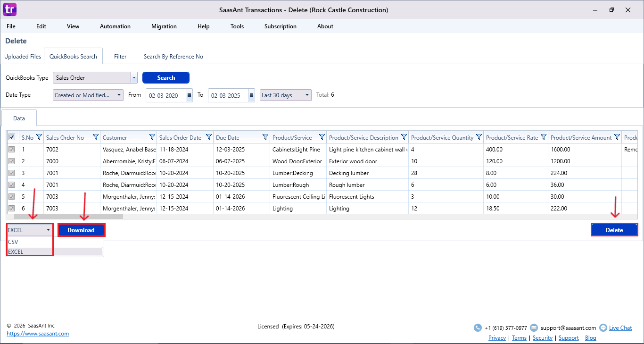Viewport: 644px width, 344px height.
Task: Switch to the Search By Reference No tab
Action: point(173,57)
